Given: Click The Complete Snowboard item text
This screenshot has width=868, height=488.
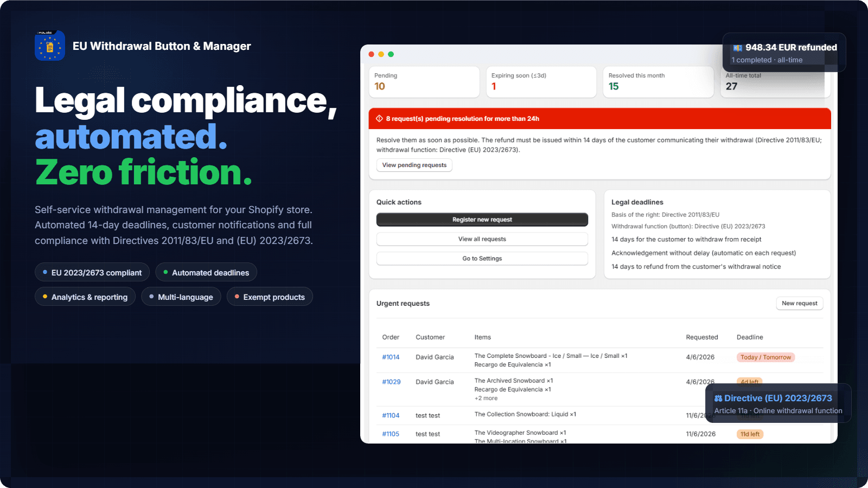Looking at the screenshot, I should click(551, 356).
